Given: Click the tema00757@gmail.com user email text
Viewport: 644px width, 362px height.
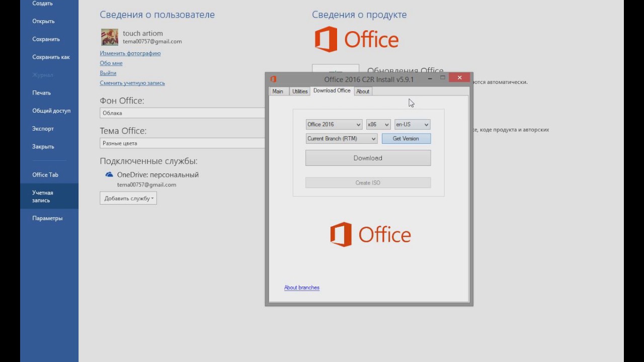Looking at the screenshot, I should click(152, 42).
